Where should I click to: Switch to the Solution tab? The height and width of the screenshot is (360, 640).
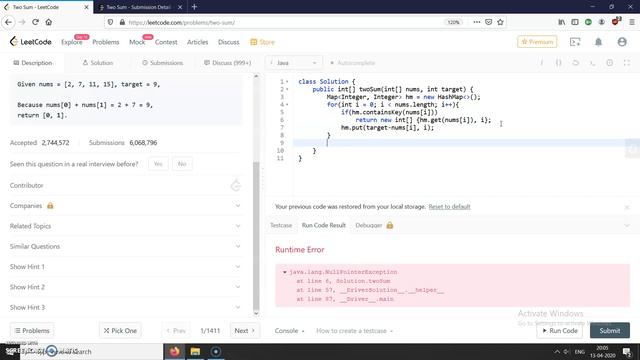click(x=98, y=63)
